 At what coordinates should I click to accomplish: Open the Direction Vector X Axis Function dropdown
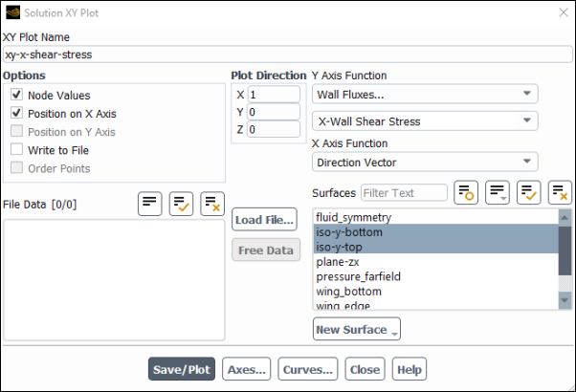[425, 163]
